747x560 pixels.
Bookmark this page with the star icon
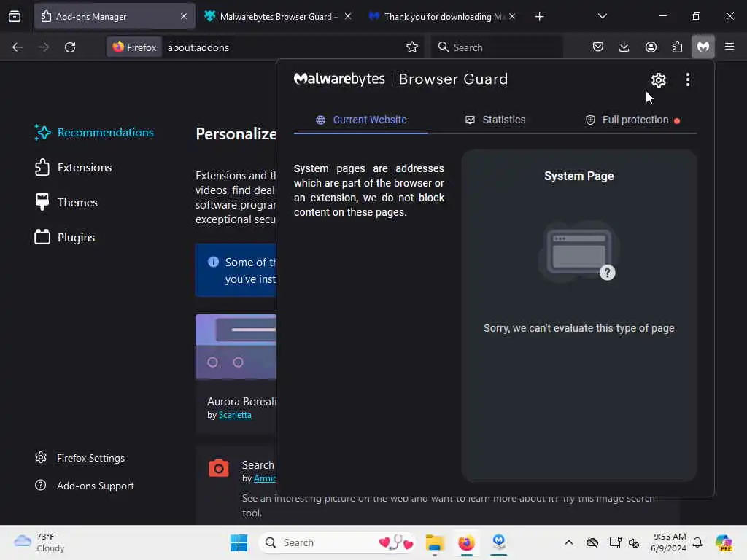(x=412, y=47)
